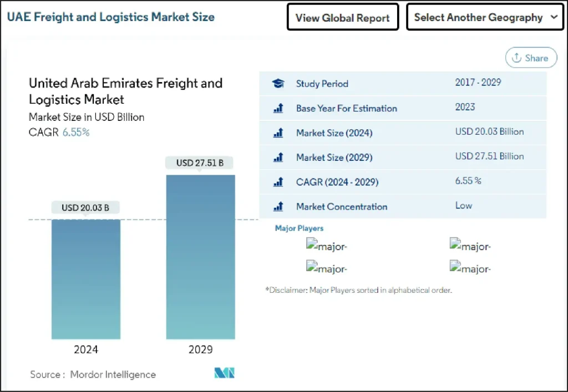Click the 2029 axis label

pos(201,350)
